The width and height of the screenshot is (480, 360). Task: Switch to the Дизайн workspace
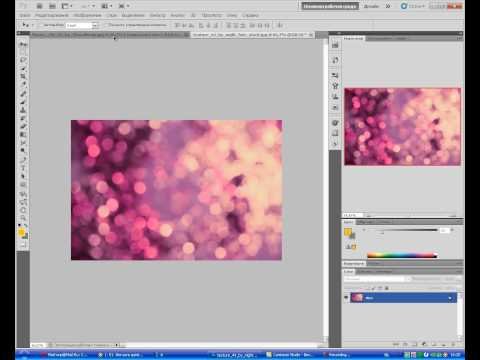pyautogui.click(x=371, y=6)
